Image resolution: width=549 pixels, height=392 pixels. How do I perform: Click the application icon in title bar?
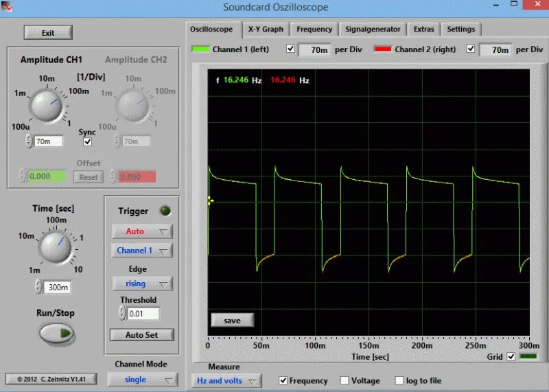click(x=6, y=6)
